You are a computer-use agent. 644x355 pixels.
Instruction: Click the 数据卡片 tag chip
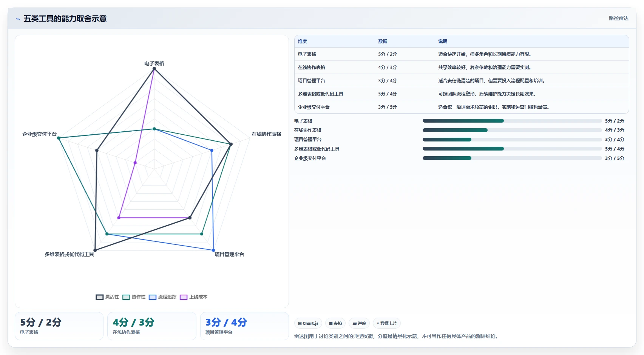387,323
